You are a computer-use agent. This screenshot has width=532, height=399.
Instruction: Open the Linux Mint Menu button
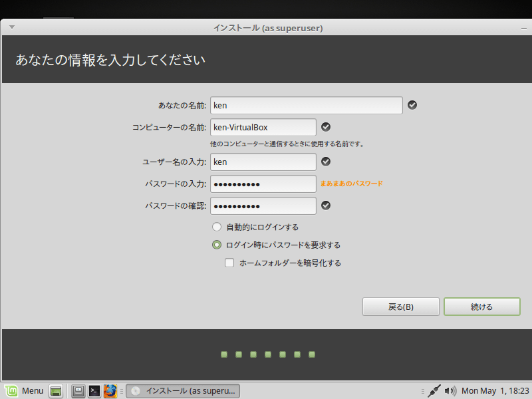click(24, 391)
